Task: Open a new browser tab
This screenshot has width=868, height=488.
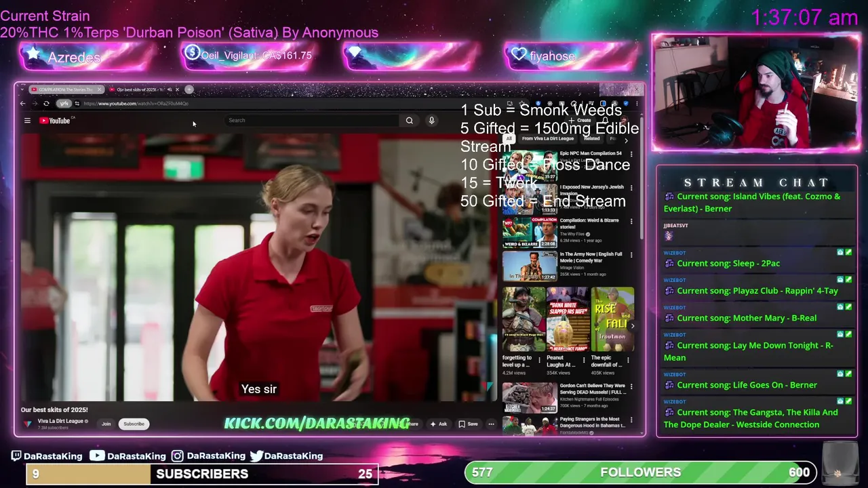Action: pos(189,89)
